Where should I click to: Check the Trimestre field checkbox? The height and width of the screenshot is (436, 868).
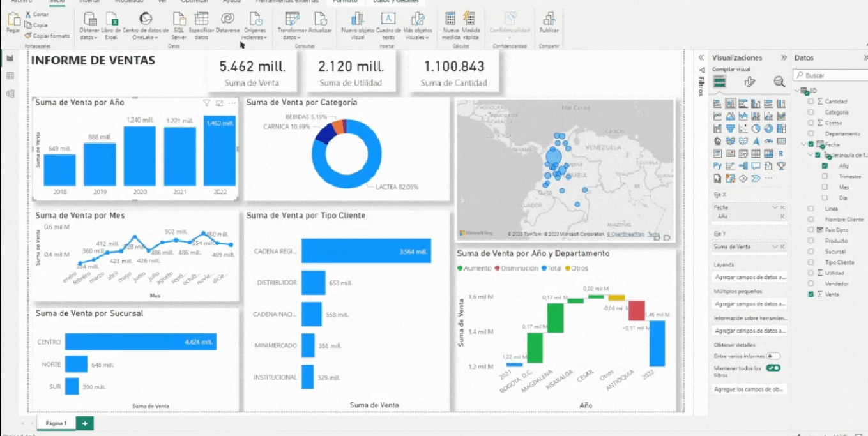[x=825, y=177]
